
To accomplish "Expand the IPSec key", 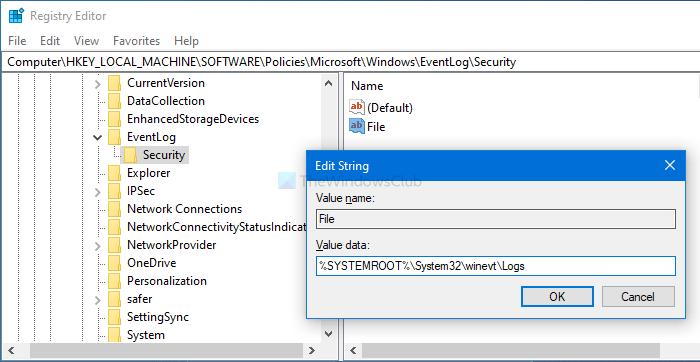I will 98,191.
